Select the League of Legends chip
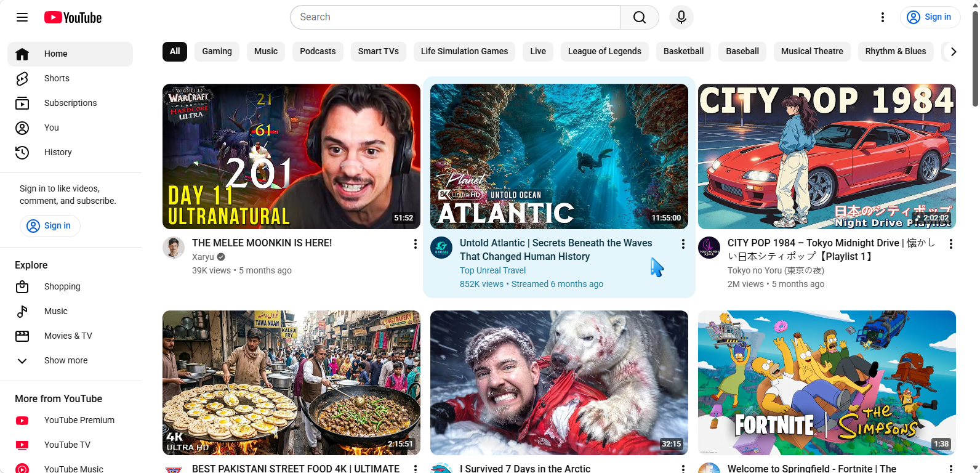Screen dimensions: 980x473 (x=604, y=51)
